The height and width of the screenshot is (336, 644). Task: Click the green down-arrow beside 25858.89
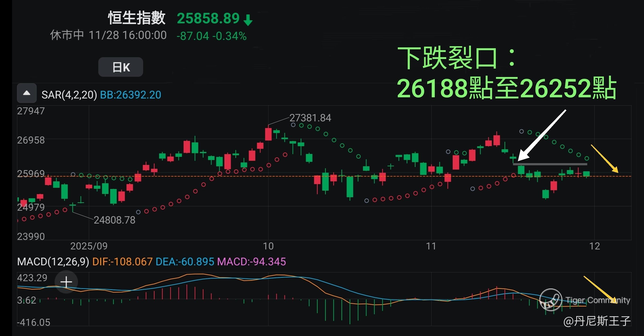pos(248,20)
